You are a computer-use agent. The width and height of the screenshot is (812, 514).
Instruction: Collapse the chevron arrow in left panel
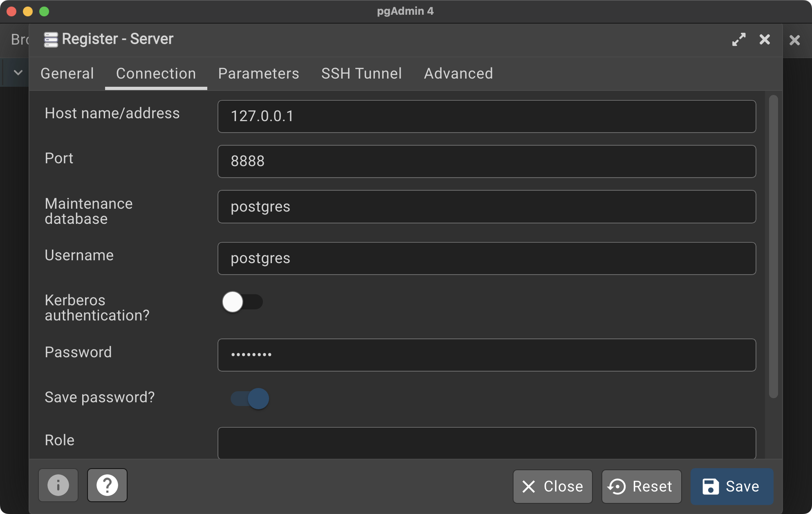point(18,73)
